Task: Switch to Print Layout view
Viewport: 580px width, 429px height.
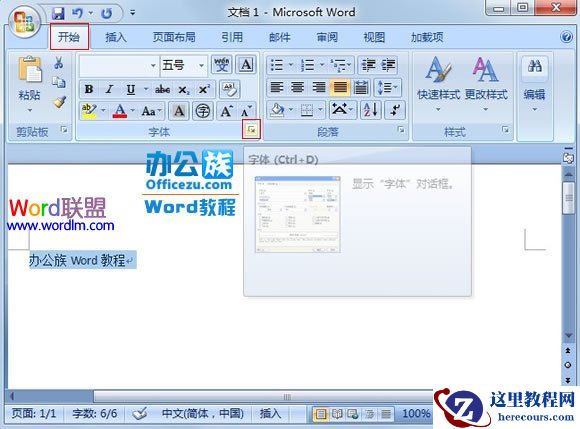Action: click(x=321, y=414)
